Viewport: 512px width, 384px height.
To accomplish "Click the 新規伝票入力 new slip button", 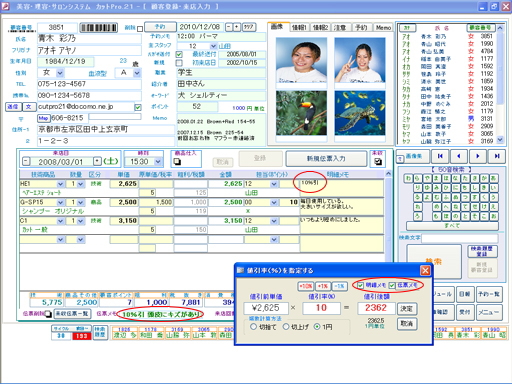I will pyautogui.click(x=326, y=159).
